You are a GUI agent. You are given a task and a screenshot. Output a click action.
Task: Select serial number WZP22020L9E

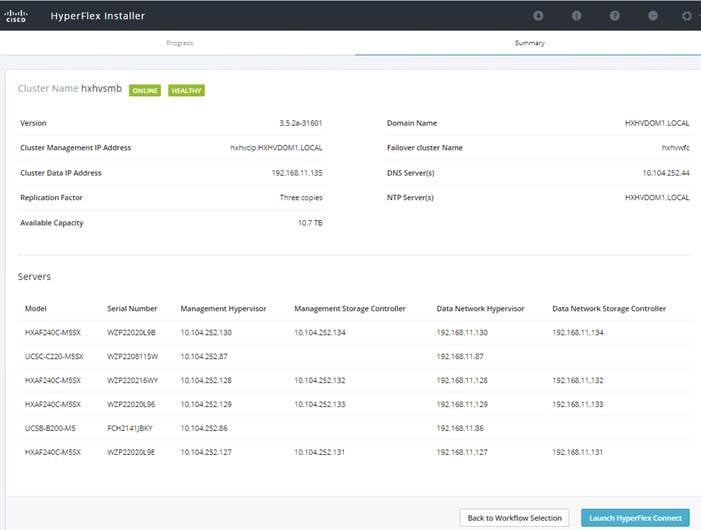(131, 452)
